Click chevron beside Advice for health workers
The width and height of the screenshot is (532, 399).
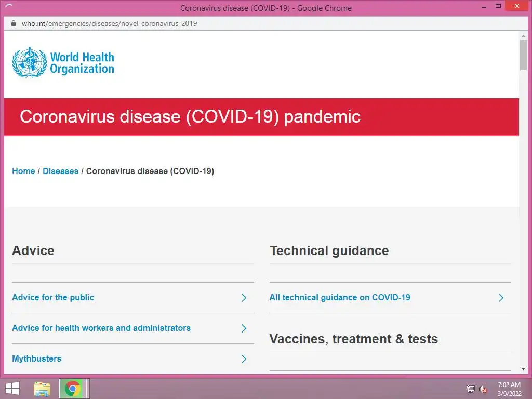(x=244, y=328)
